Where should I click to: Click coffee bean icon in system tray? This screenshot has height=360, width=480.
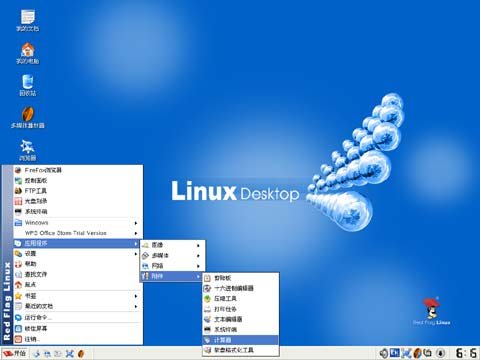tap(417, 353)
